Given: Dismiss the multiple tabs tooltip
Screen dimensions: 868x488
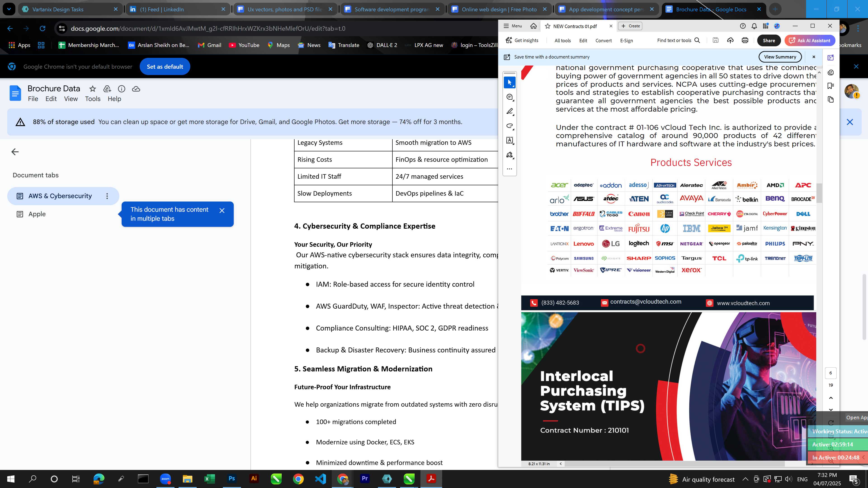Looking at the screenshot, I should (222, 211).
